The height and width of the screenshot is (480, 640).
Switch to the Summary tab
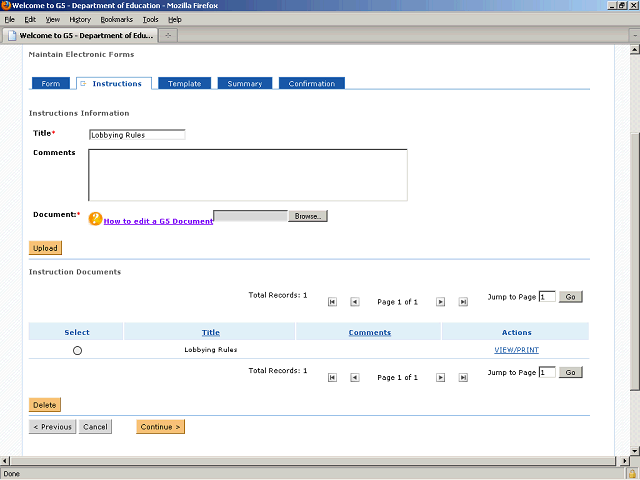pos(244,83)
